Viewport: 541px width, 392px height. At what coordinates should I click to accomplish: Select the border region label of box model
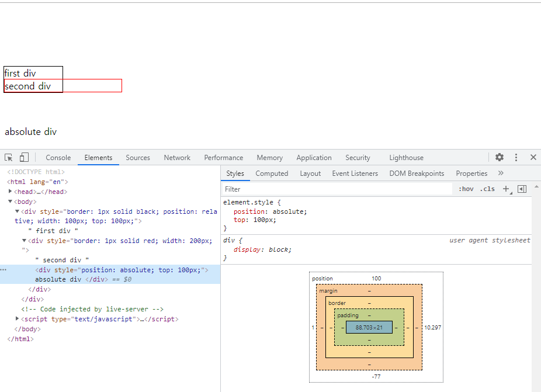[x=337, y=303]
